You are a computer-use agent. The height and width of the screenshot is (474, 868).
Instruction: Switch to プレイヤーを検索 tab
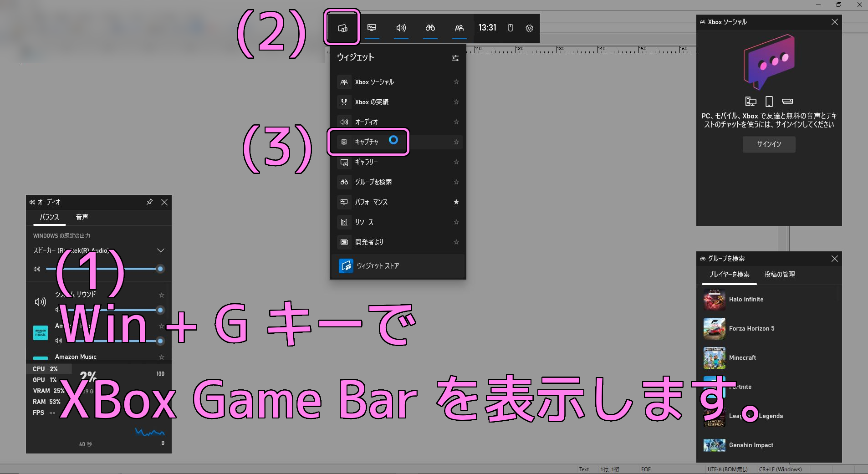pyautogui.click(x=729, y=275)
